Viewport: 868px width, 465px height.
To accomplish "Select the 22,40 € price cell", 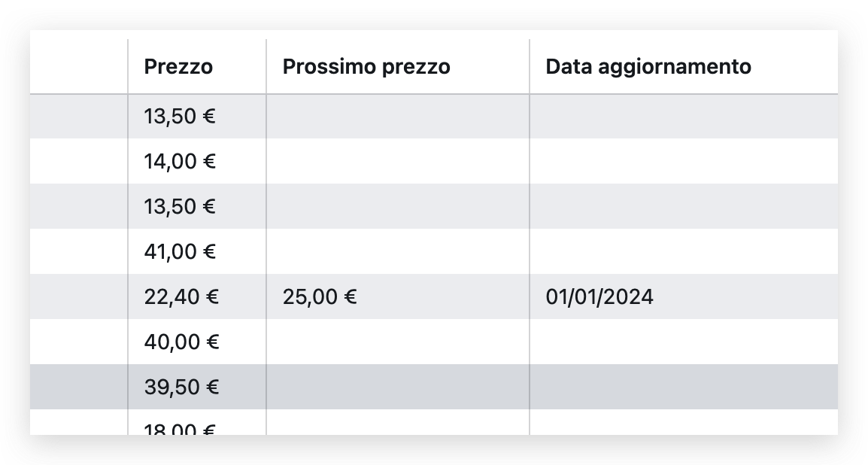I will 181,296.
